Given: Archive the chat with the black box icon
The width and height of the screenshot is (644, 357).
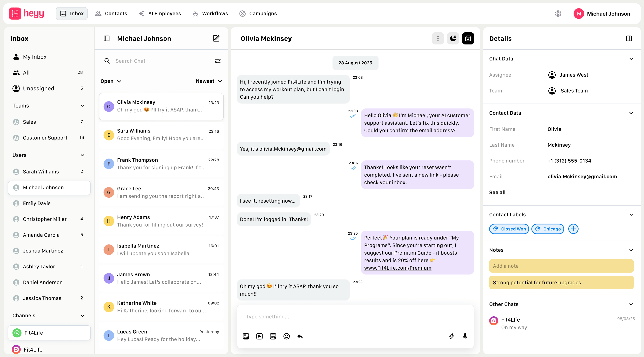Looking at the screenshot, I should click(468, 38).
